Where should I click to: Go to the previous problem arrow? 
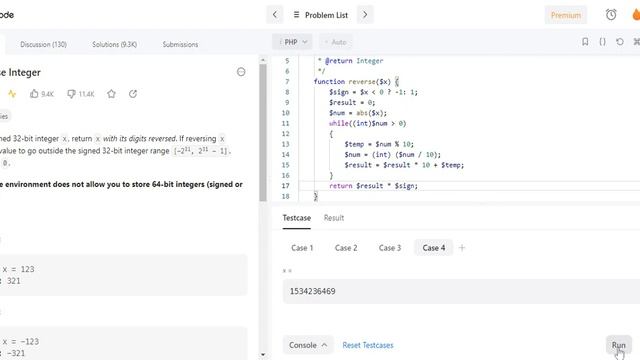coord(275,15)
